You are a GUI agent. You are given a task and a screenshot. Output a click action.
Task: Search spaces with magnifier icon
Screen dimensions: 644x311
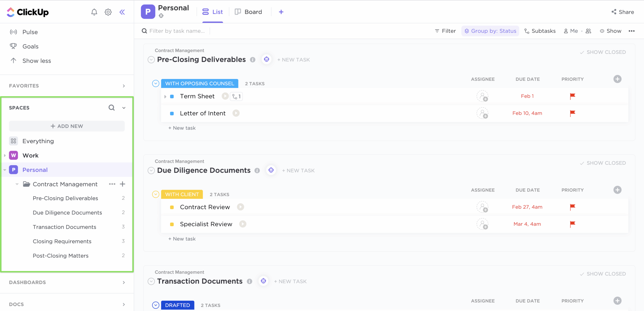pos(111,108)
